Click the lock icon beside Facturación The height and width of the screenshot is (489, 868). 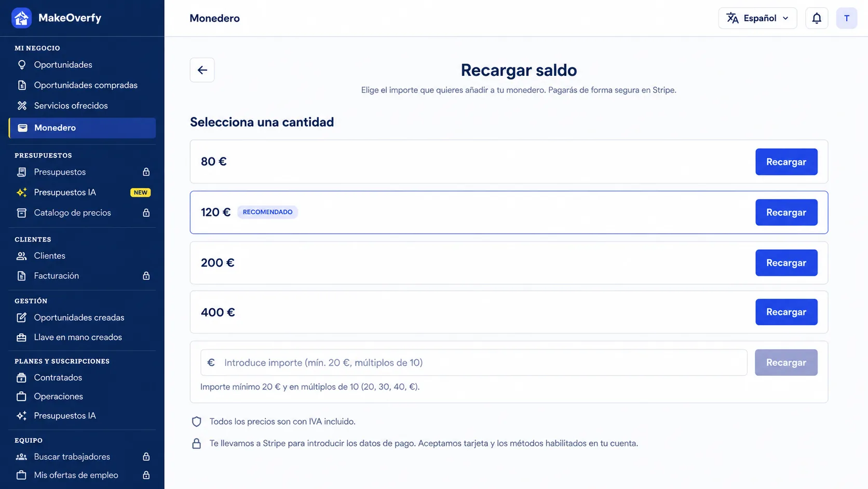(146, 276)
